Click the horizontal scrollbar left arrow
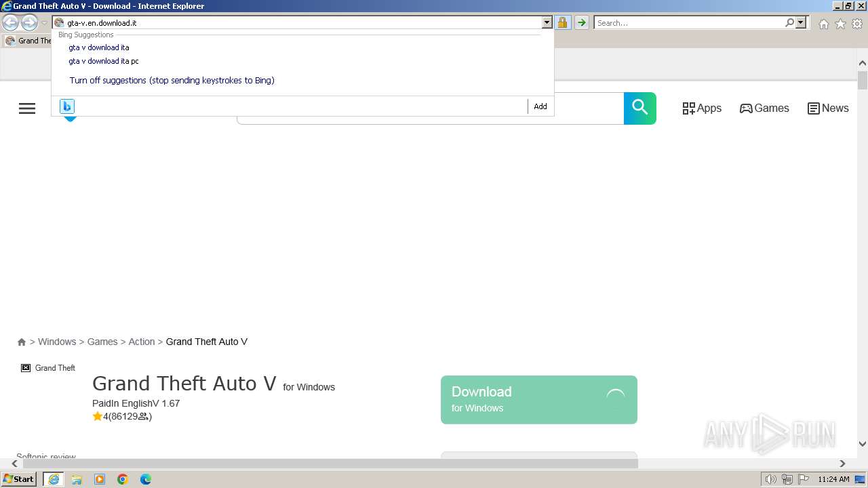 tap(14, 464)
